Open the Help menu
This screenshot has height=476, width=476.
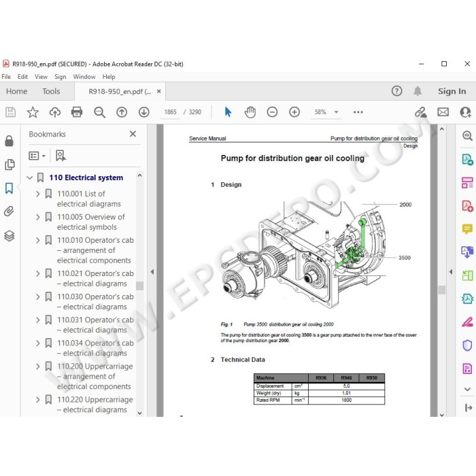(x=109, y=77)
